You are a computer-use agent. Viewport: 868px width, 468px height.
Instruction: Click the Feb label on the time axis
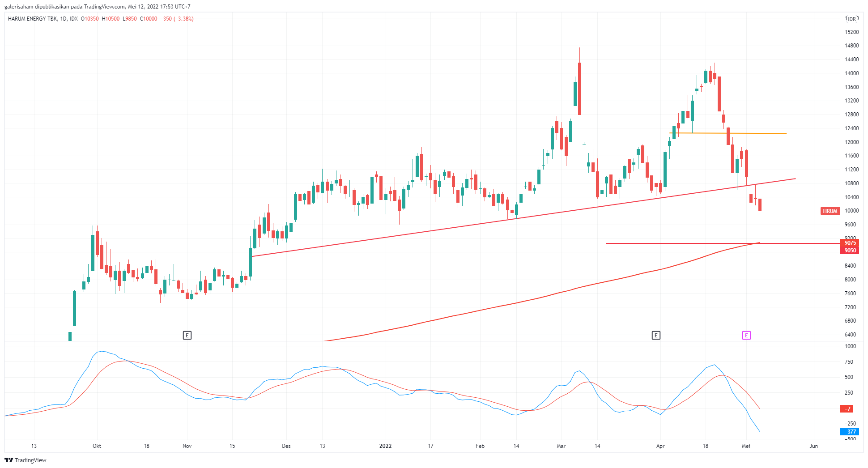(480, 446)
